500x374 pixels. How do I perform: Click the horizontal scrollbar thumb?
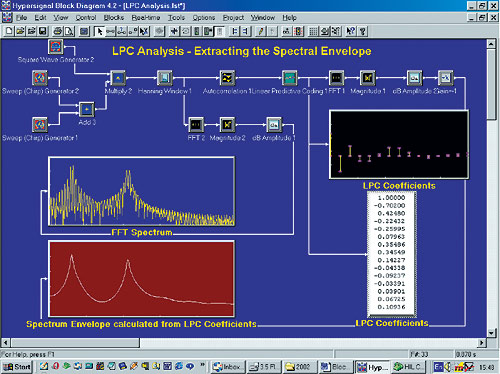pyautogui.click(x=75, y=342)
